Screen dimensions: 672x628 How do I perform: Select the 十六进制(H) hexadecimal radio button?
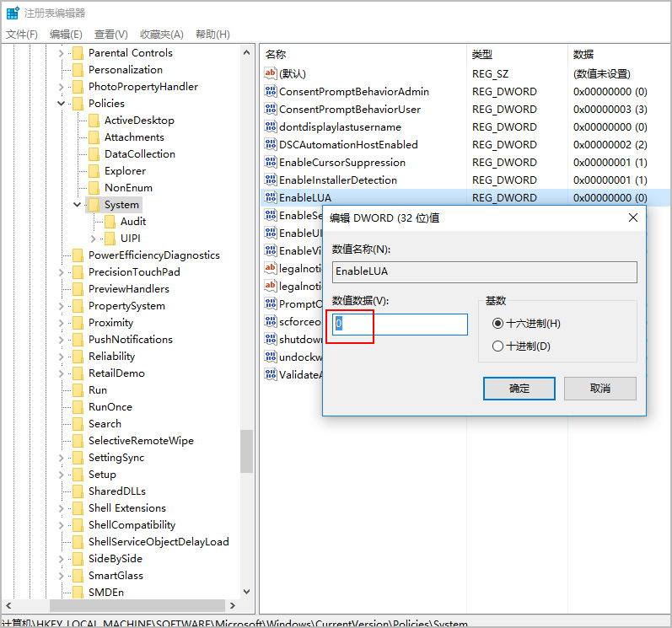tap(498, 324)
